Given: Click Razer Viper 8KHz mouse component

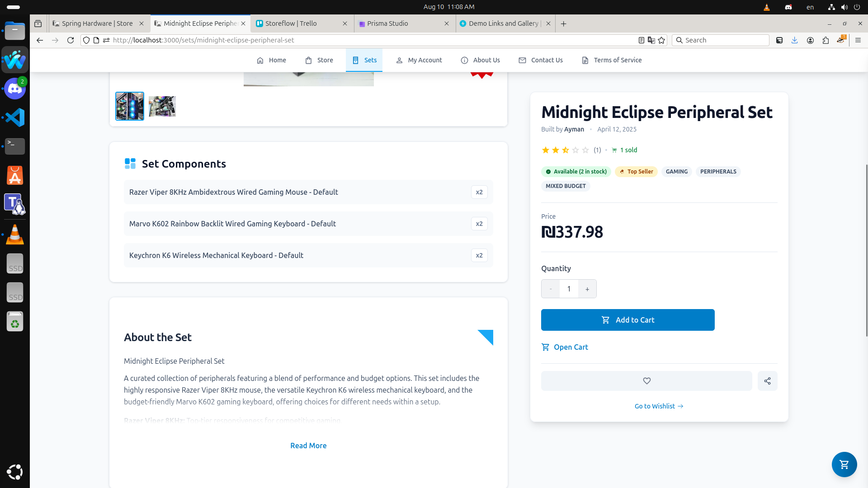Looking at the screenshot, I should pos(308,192).
